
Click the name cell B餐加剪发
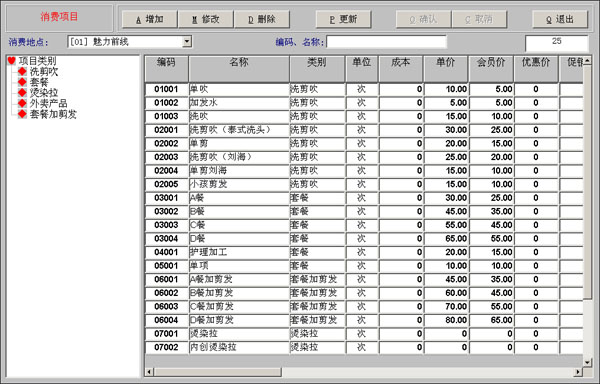[x=239, y=293]
